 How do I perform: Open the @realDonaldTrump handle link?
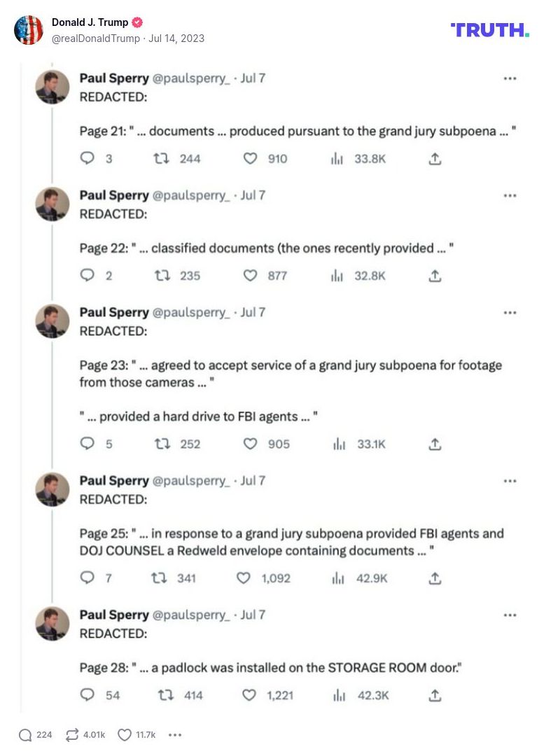(x=96, y=38)
